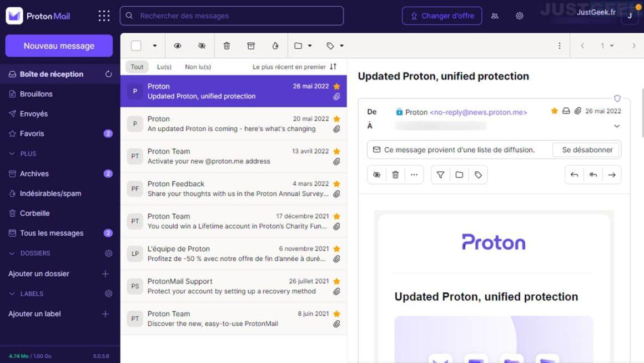
Task: Open filter options in the message toolbar
Action: (440, 175)
